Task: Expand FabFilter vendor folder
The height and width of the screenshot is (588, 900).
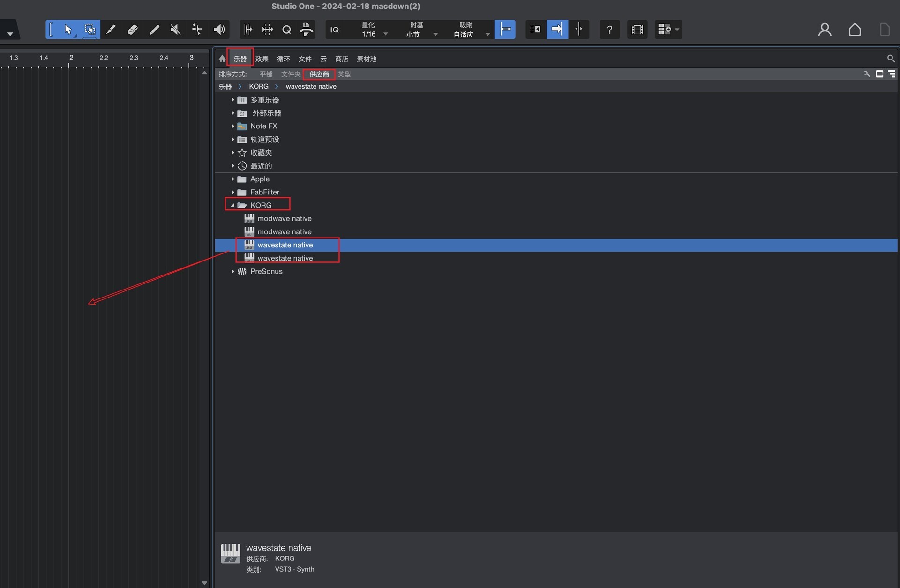Action: pyautogui.click(x=232, y=192)
